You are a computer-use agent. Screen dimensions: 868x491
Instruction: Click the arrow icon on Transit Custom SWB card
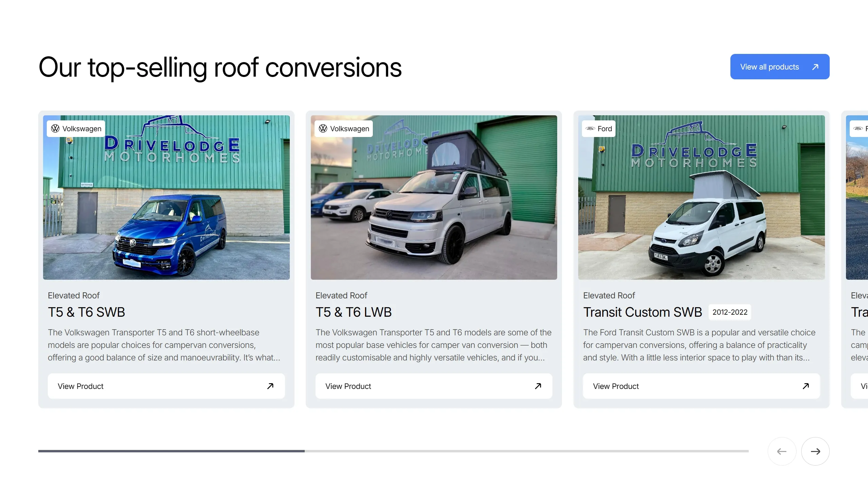tap(806, 386)
